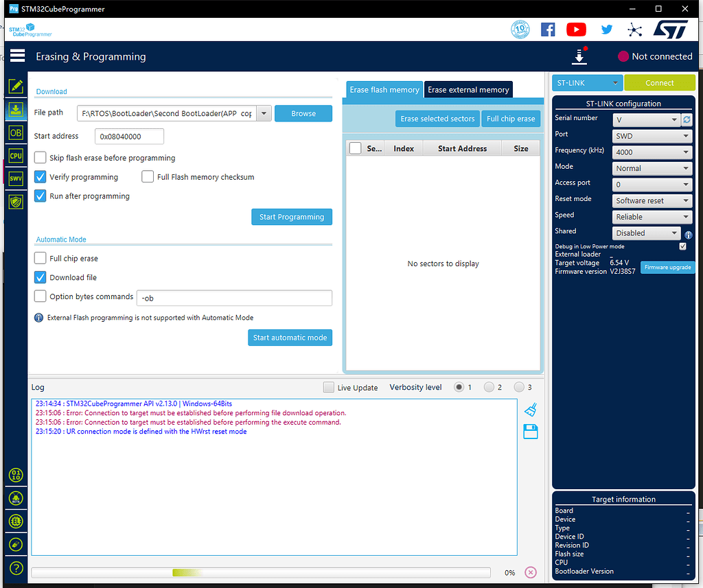Save the log with the floppy disk icon
The height and width of the screenshot is (588, 703).
530,431
